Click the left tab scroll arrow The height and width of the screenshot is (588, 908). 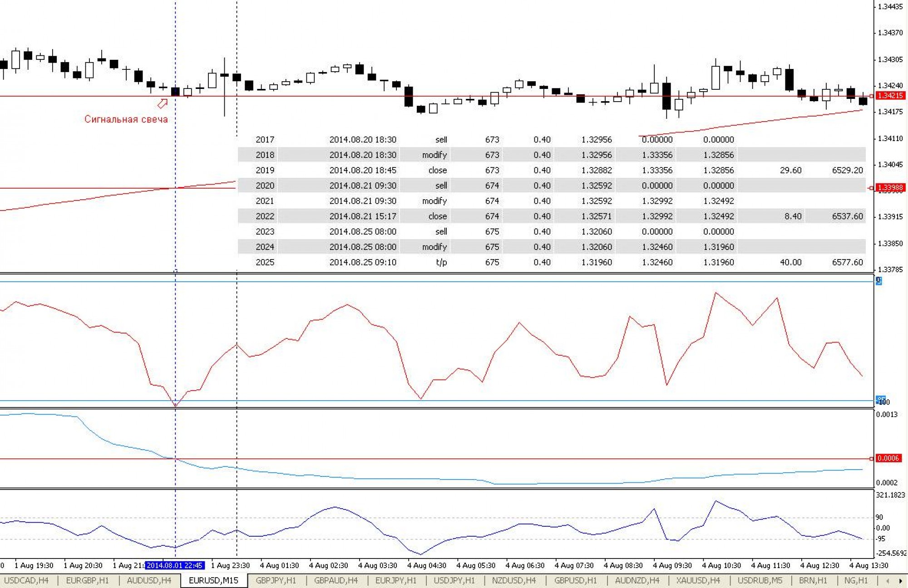click(x=888, y=581)
